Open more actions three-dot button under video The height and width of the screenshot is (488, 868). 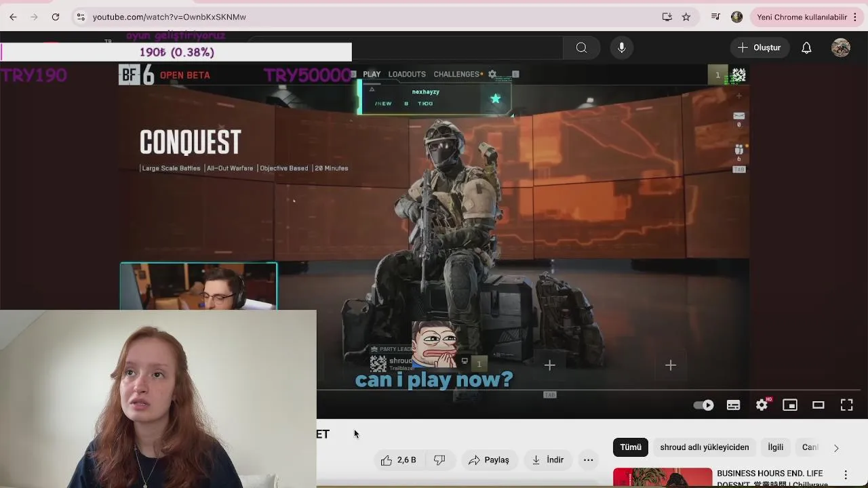click(x=589, y=460)
